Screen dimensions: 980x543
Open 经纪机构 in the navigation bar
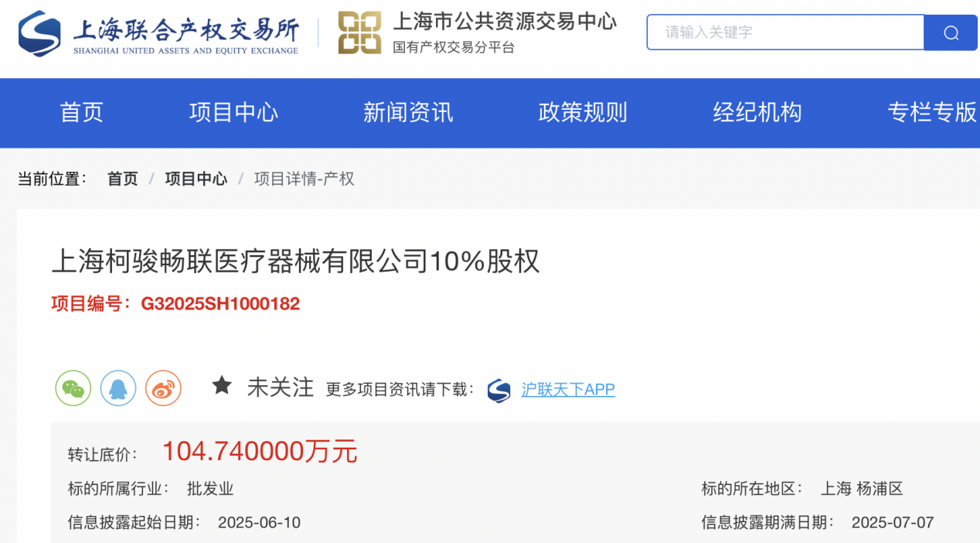tap(757, 113)
